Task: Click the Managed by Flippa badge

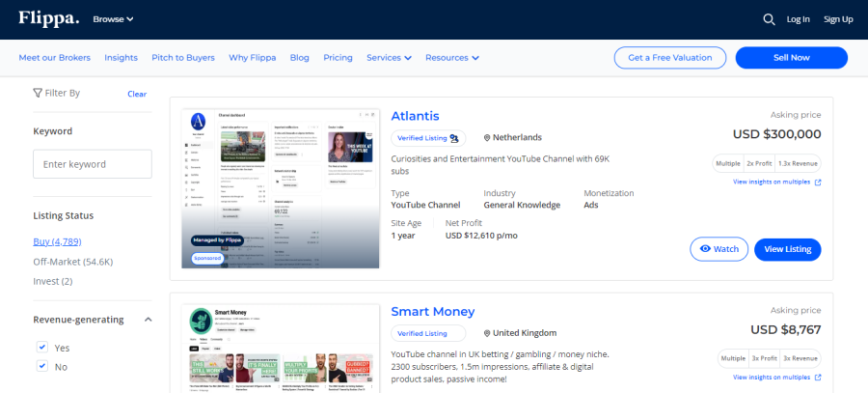Action: point(218,240)
